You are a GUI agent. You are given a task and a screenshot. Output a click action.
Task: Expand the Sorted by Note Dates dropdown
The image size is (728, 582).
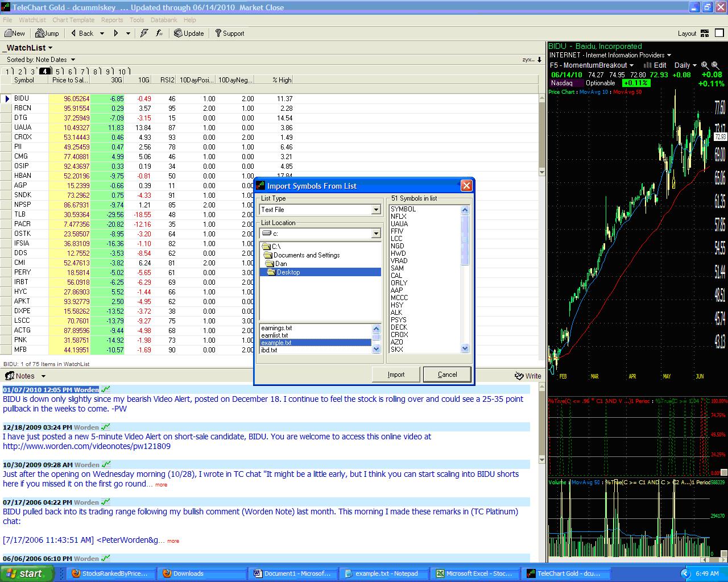[x=72, y=59]
